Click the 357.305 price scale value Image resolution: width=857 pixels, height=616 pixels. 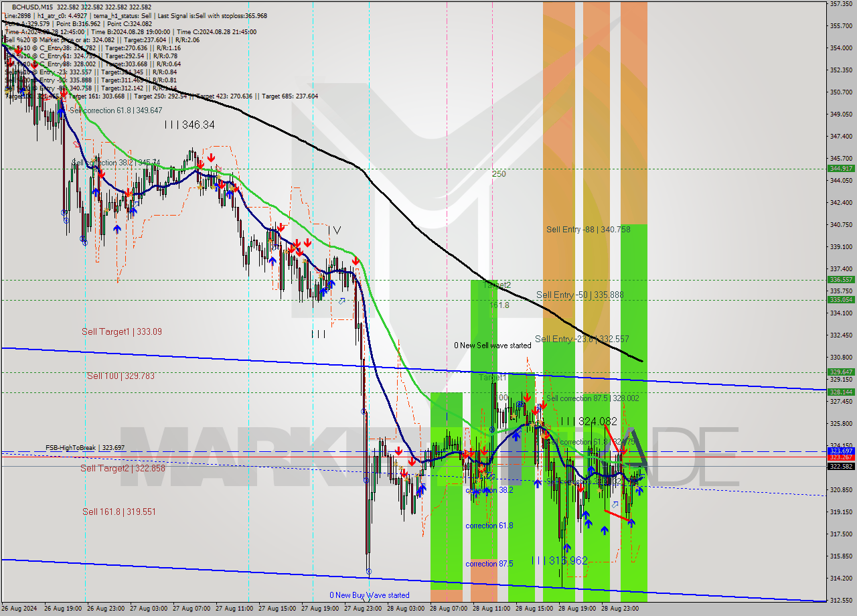[840, 3]
